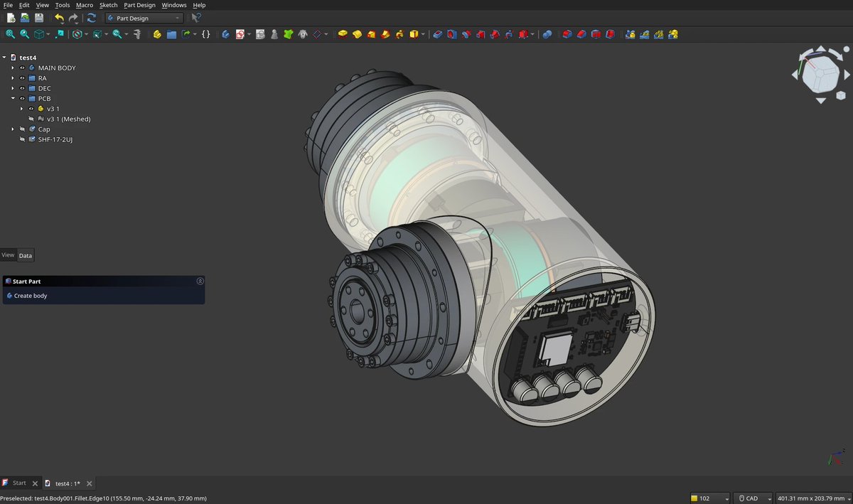Select the Hole tool
The height and width of the screenshot is (504, 853).
coord(451,33)
